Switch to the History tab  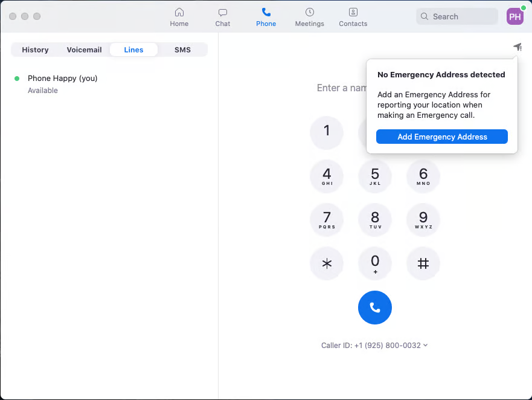pyautogui.click(x=35, y=50)
